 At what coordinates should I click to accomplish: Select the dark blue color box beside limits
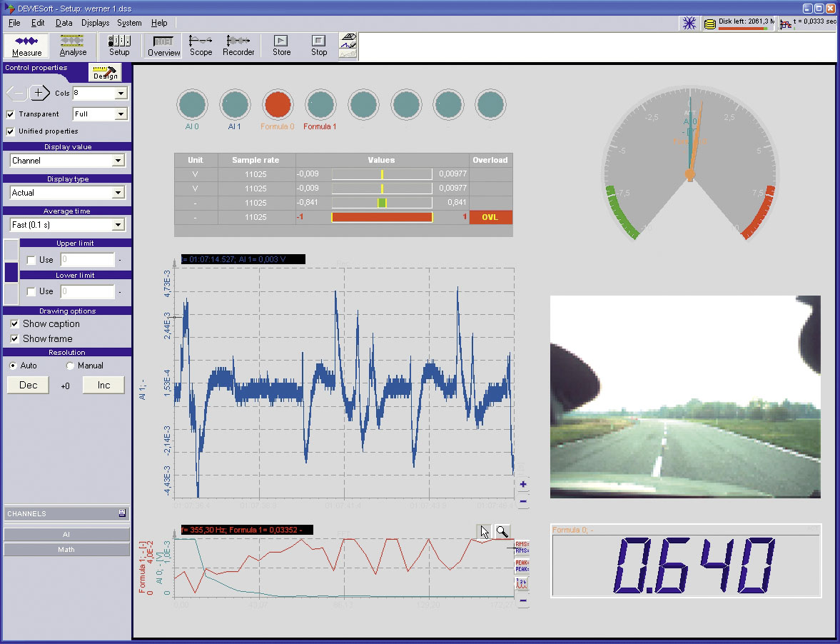[x=11, y=271]
